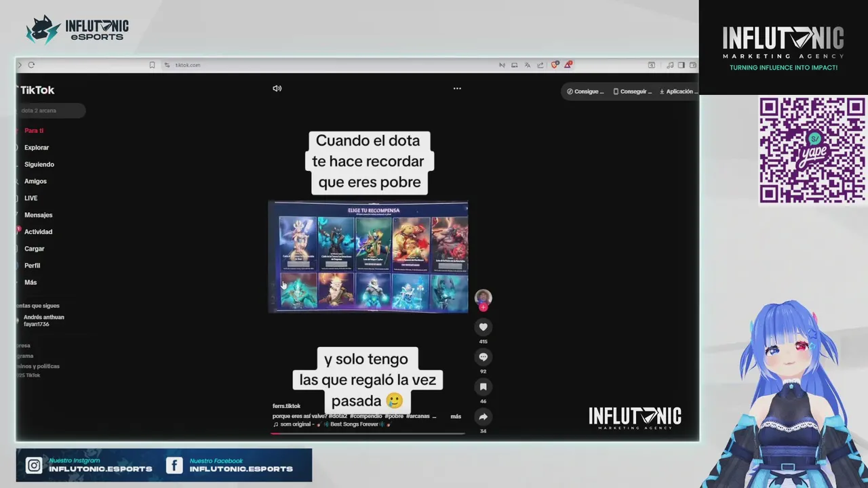Open the ferrs.tiktok username link
Image resolution: width=868 pixels, height=488 pixels.
pos(286,406)
